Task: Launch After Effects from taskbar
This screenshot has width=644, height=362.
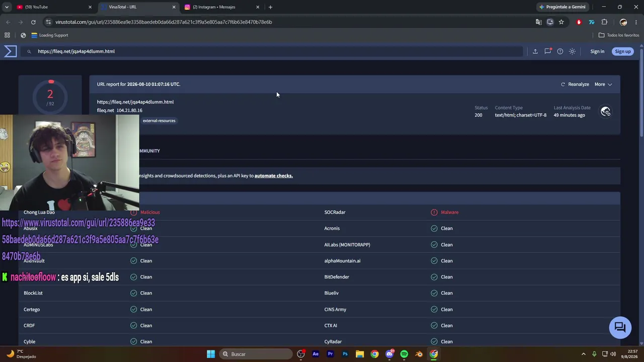Action: [x=315, y=354]
